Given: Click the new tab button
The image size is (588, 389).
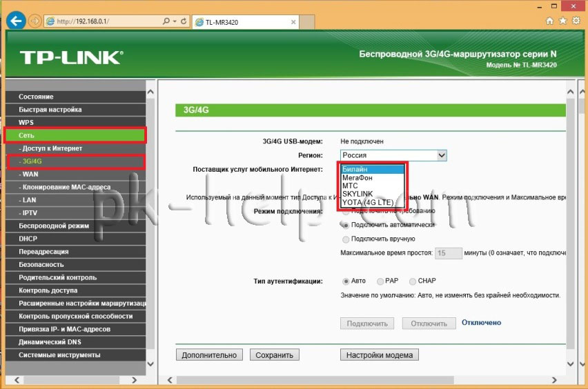Looking at the screenshot, I should point(307,22).
